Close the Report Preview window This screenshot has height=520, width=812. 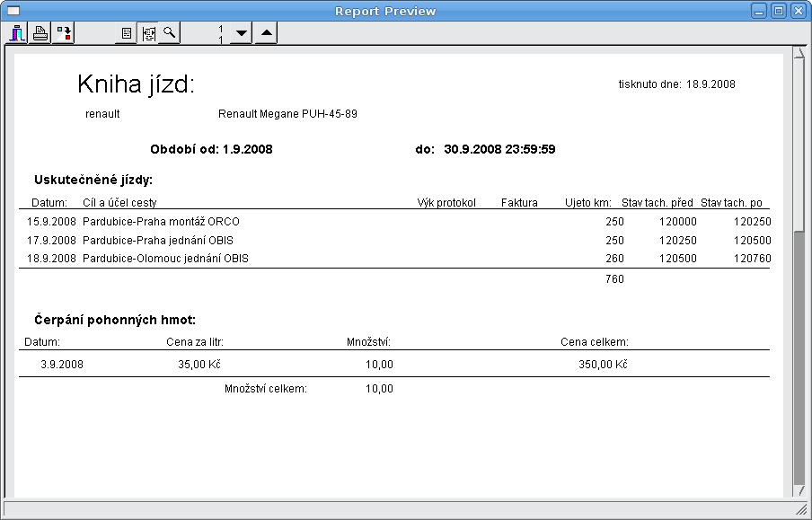pos(798,11)
